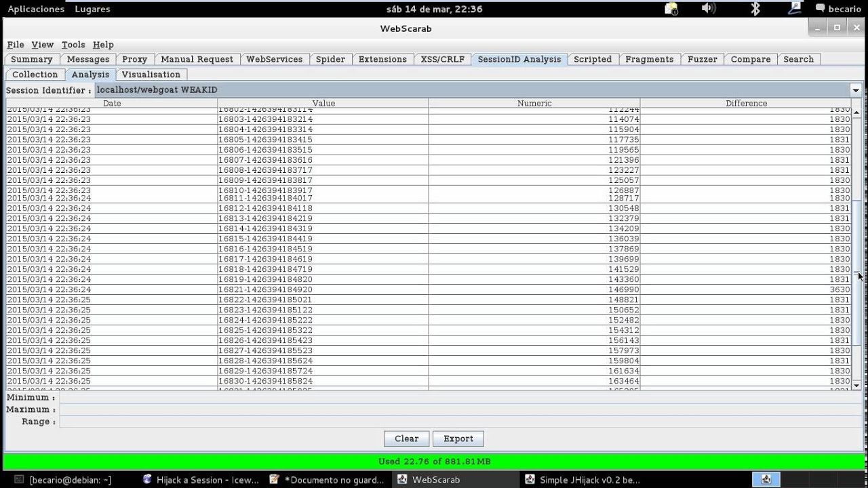Open the WebServices tab

coord(275,59)
